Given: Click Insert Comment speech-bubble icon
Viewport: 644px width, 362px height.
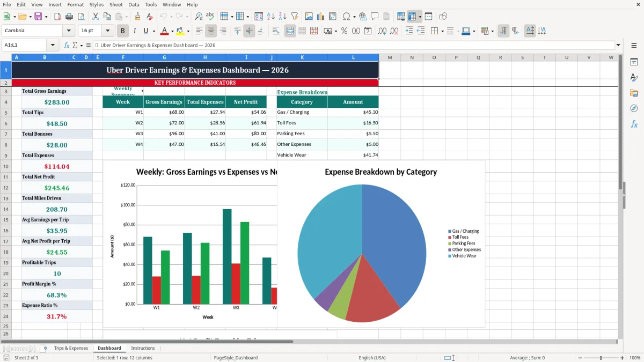Looking at the screenshot, I should pyautogui.click(x=375, y=17).
